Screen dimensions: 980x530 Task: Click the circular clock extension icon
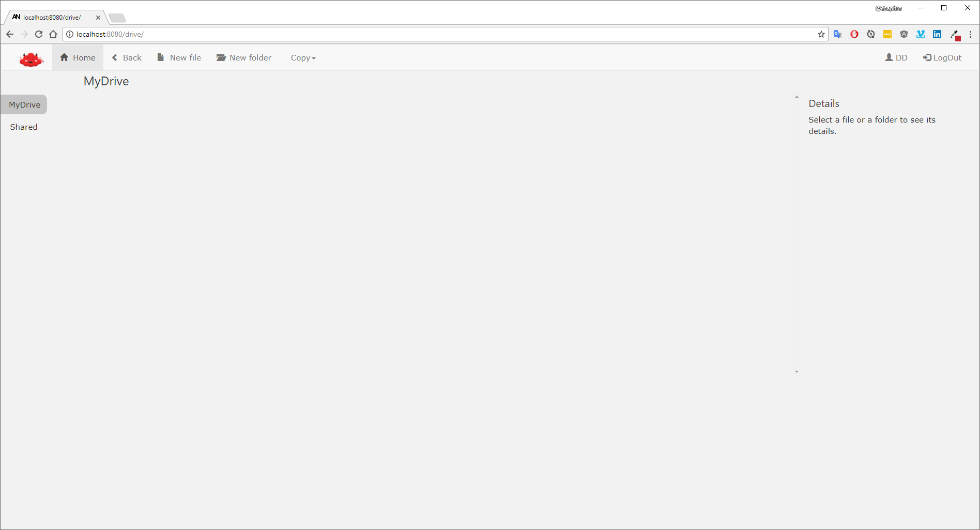click(871, 34)
